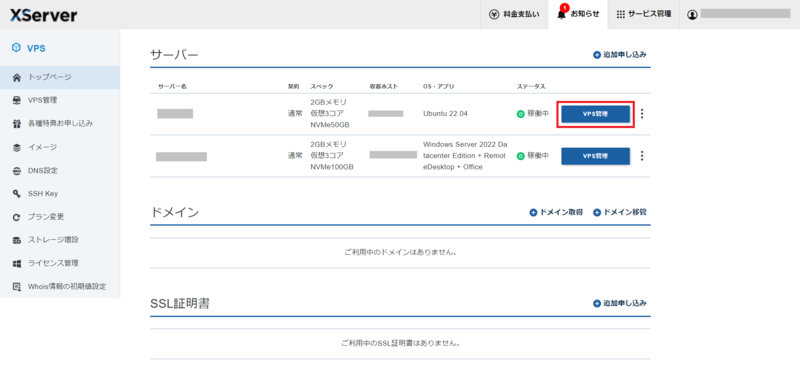Click the notification bell icon

coord(561,15)
